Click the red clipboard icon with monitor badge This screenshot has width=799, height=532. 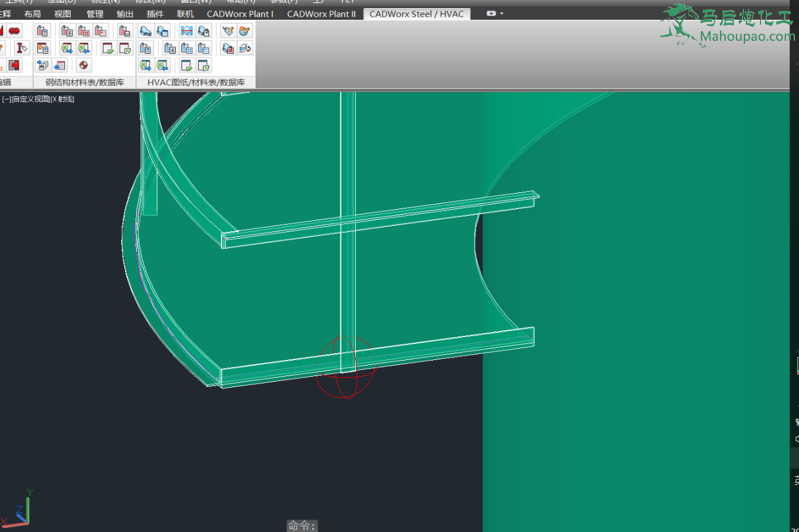tap(125, 30)
